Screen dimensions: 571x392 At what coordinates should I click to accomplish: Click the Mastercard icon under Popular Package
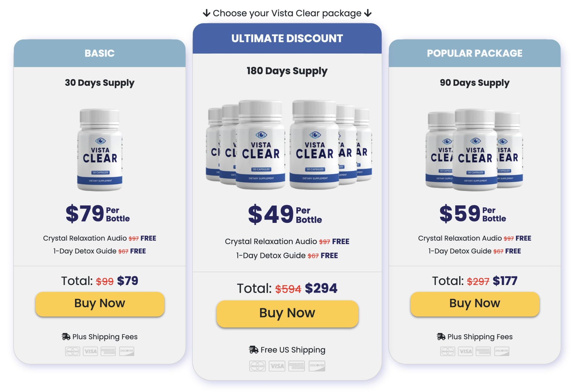[x=447, y=351]
